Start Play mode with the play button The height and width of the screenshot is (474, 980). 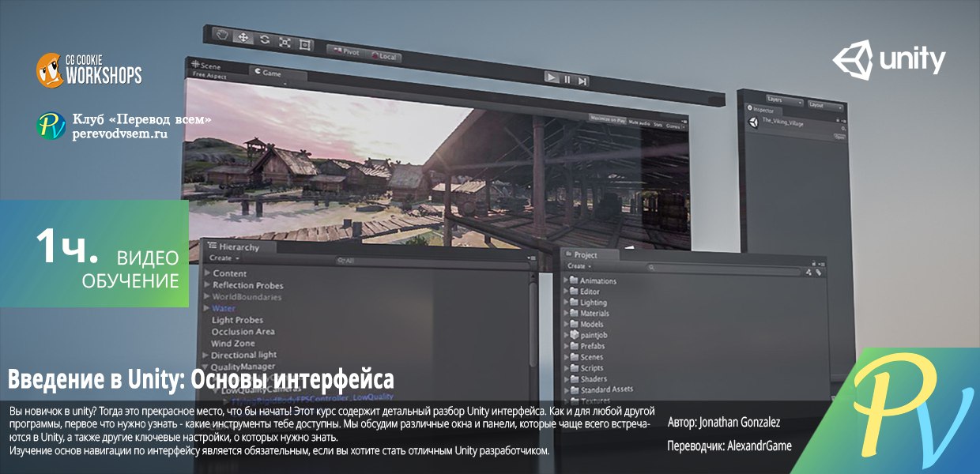tap(552, 77)
